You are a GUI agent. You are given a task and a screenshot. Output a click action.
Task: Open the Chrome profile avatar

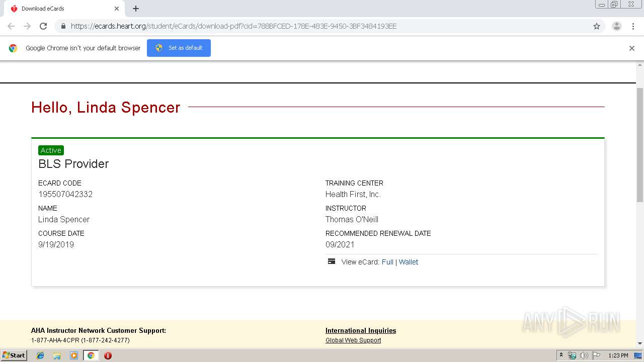click(x=617, y=26)
